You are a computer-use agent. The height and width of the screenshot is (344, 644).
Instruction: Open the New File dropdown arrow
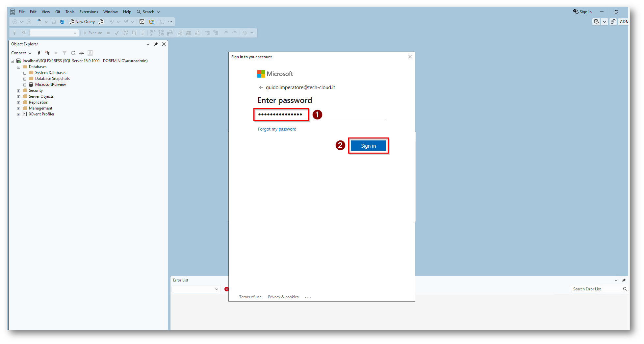point(46,22)
